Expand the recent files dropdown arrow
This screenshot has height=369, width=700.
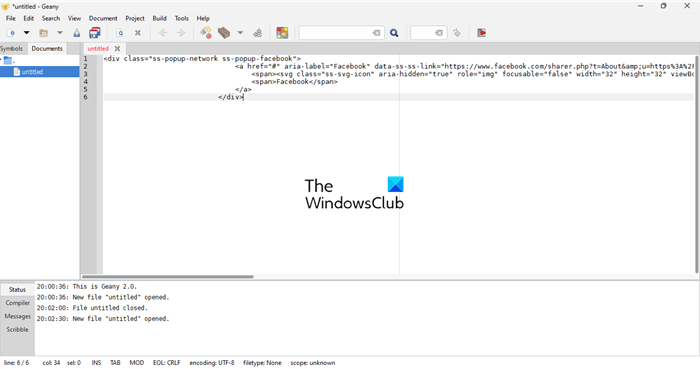pyautogui.click(x=59, y=33)
